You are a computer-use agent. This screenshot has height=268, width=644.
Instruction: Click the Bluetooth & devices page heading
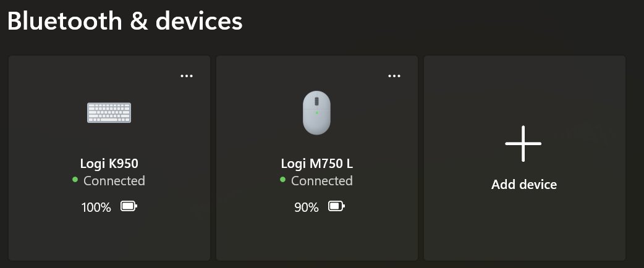tap(125, 22)
